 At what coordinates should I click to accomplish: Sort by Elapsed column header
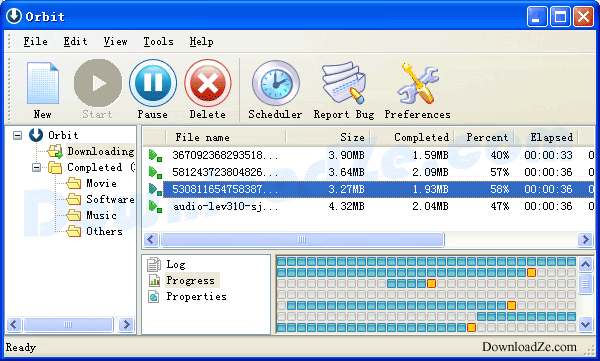coord(546,137)
